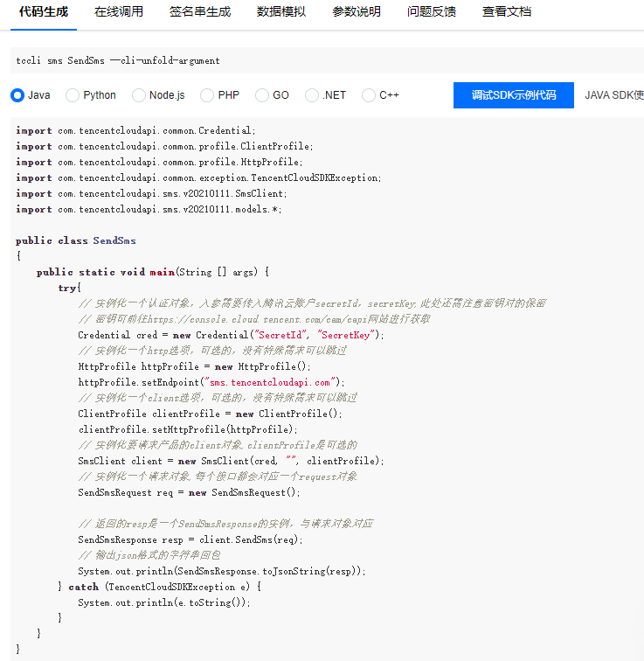Click the println(e.toString()) line
The height and width of the screenshot is (661, 644).
(x=164, y=602)
